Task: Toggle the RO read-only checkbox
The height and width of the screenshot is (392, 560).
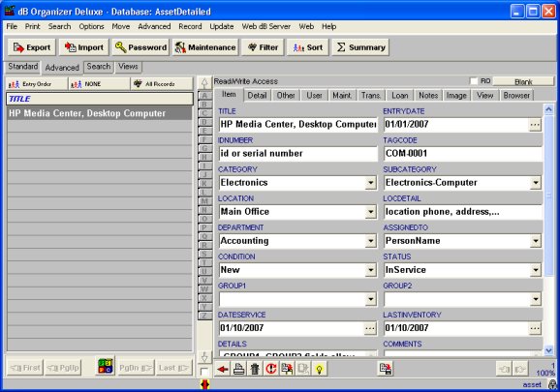Action: (474, 81)
